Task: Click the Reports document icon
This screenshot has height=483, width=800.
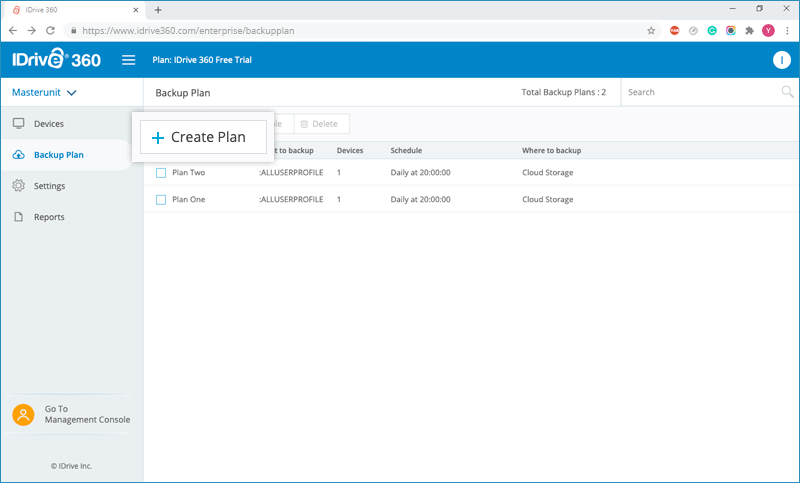Action: pyautogui.click(x=19, y=217)
